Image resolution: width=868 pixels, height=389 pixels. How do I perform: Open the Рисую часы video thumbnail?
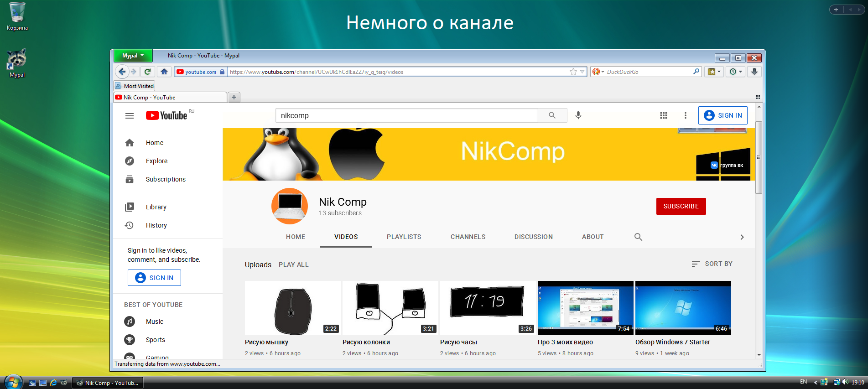tap(488, 308)
